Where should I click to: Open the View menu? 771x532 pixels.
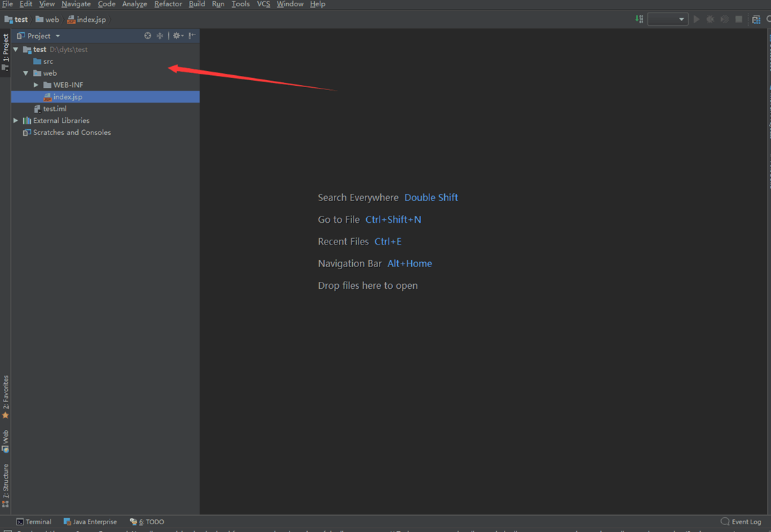[x=46, y=4]
